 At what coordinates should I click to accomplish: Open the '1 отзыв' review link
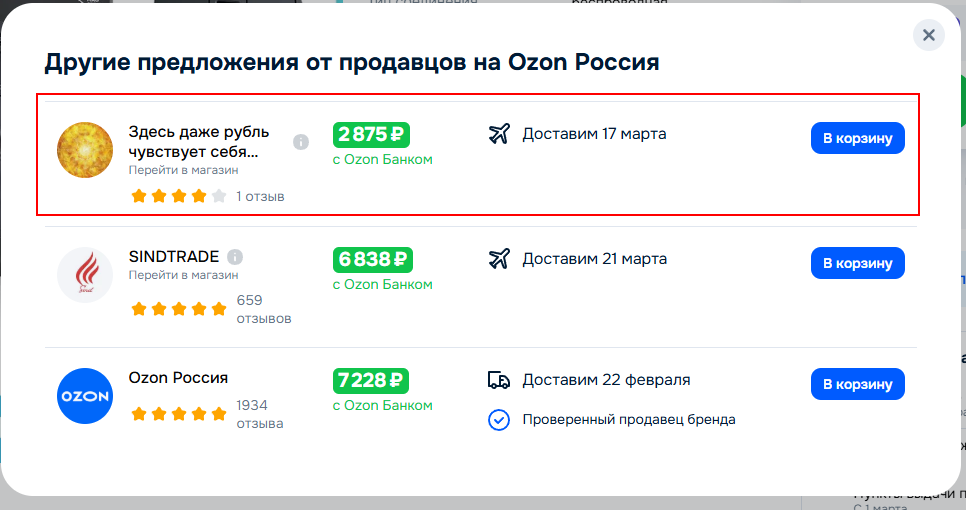click(x=260, y=197)
